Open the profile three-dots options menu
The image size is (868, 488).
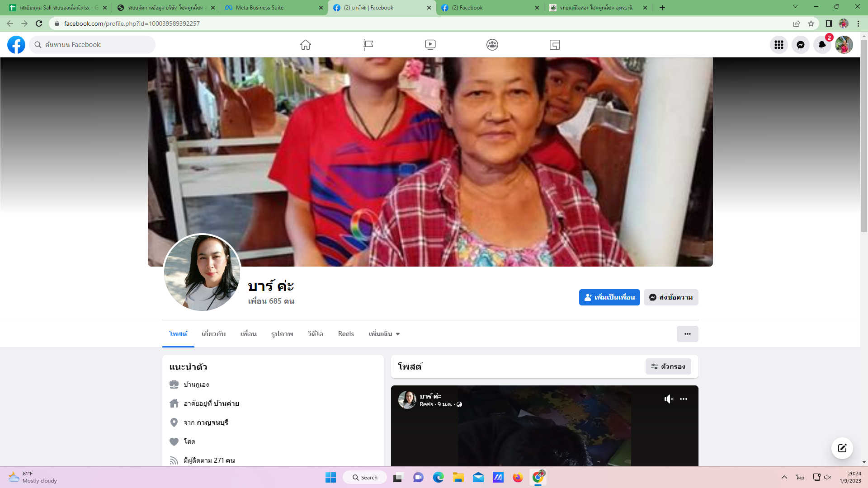[687, 334]
